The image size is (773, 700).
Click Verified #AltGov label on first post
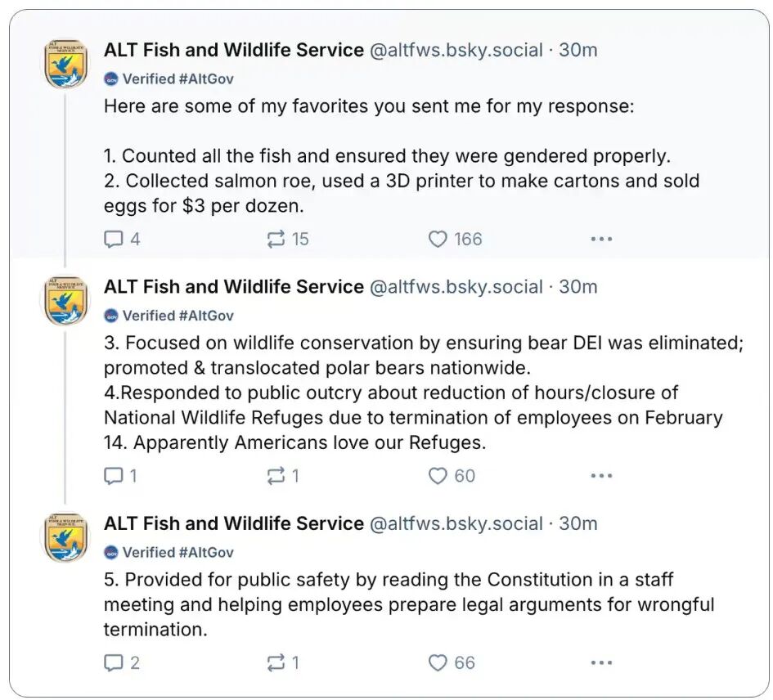tap(169, 79)
